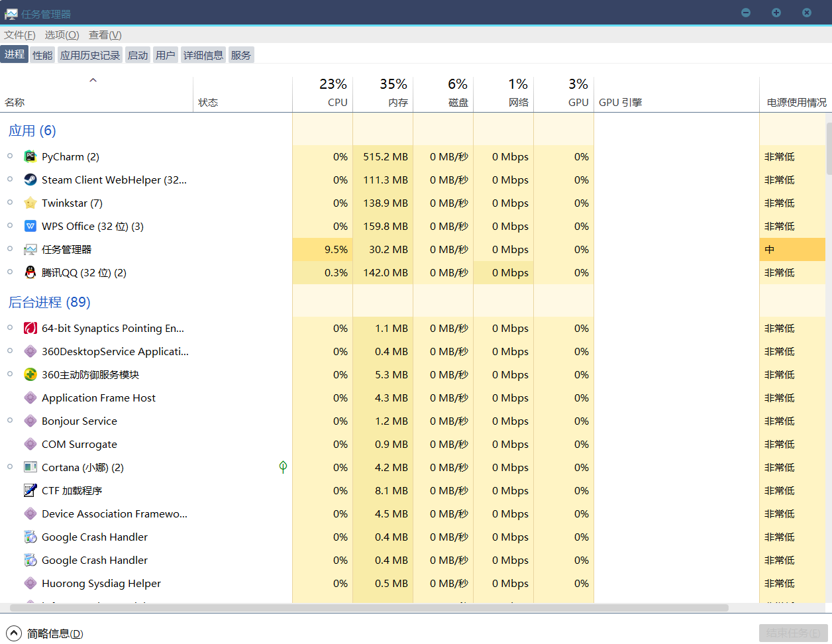This screenshot has height=644, width=832.
Task: Select the 360主动防御服务模块 icon
Action: coord(30,375)
